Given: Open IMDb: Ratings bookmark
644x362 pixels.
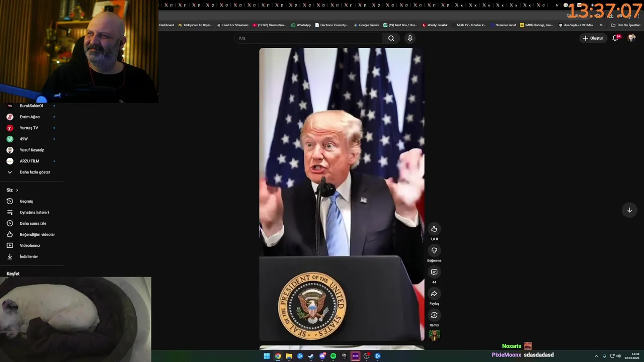Looking at the screenshot, I should click(536, 25).
